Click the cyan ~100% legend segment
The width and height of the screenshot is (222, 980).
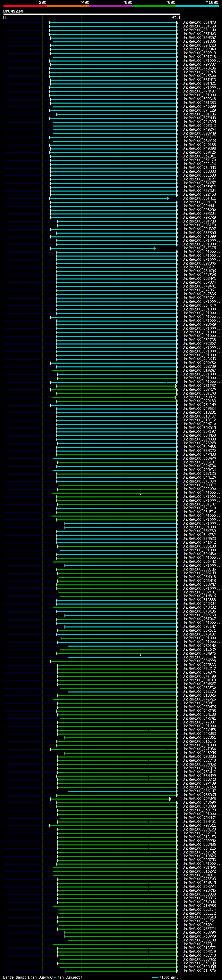point(197,6)
